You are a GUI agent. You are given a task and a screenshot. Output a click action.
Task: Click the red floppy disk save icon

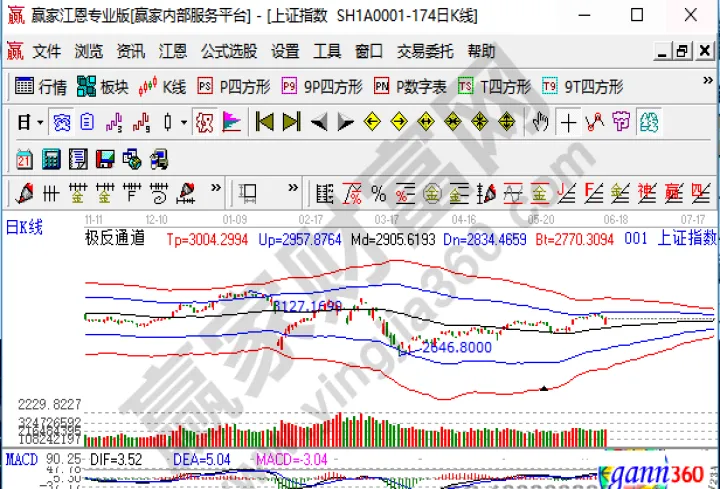tap(105, 159)
